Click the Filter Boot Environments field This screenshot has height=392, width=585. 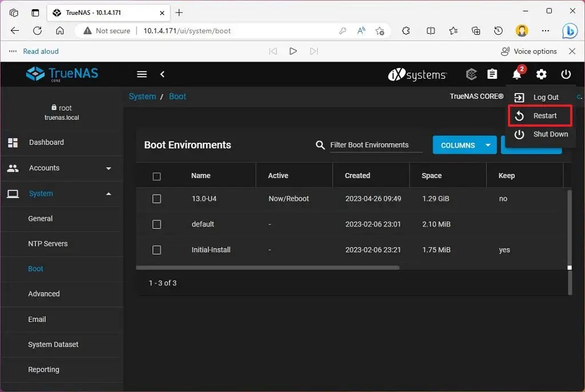click(371, 145)
